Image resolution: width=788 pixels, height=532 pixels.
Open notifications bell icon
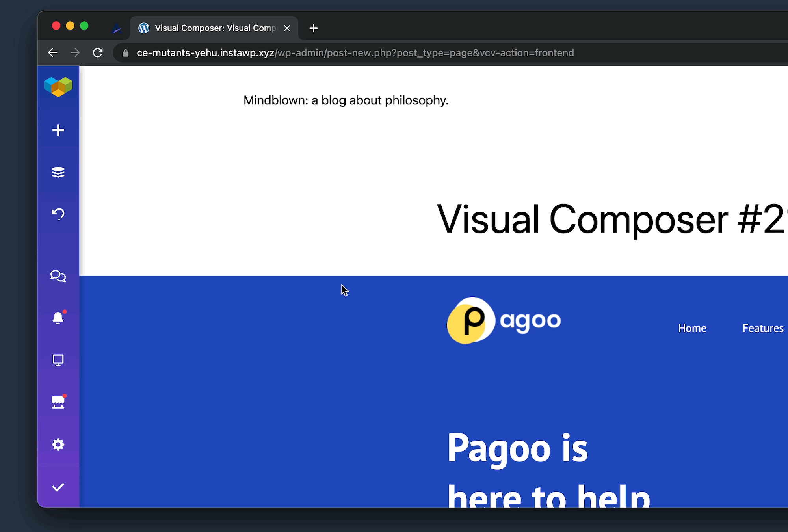58,318
